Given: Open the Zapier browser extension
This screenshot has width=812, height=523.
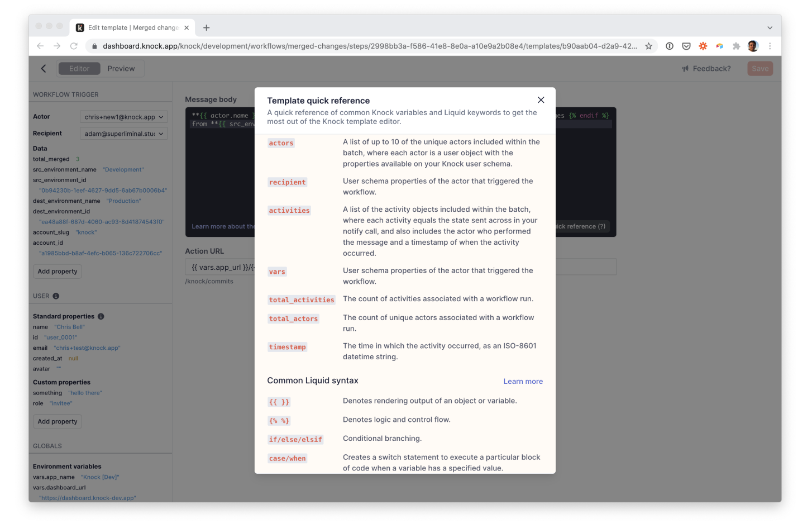Looking at the screenshot, I should click(x=703, y=46).
